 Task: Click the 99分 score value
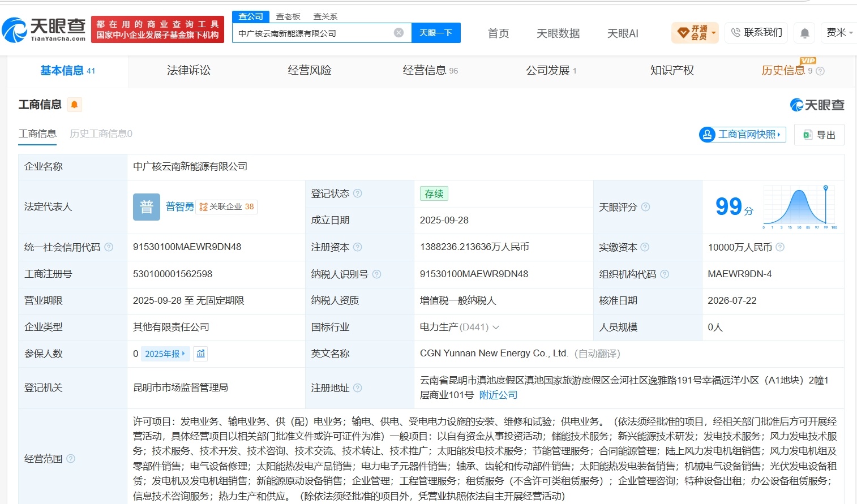tap(734, 207)
